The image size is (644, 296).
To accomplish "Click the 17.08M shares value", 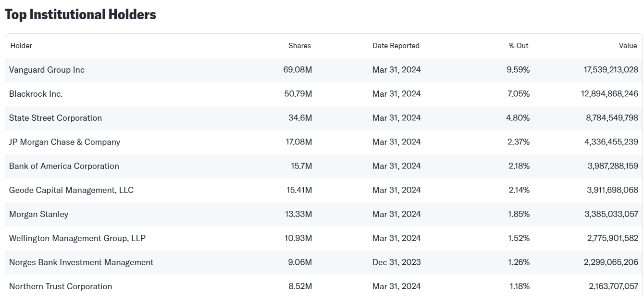I will point(298,142).
